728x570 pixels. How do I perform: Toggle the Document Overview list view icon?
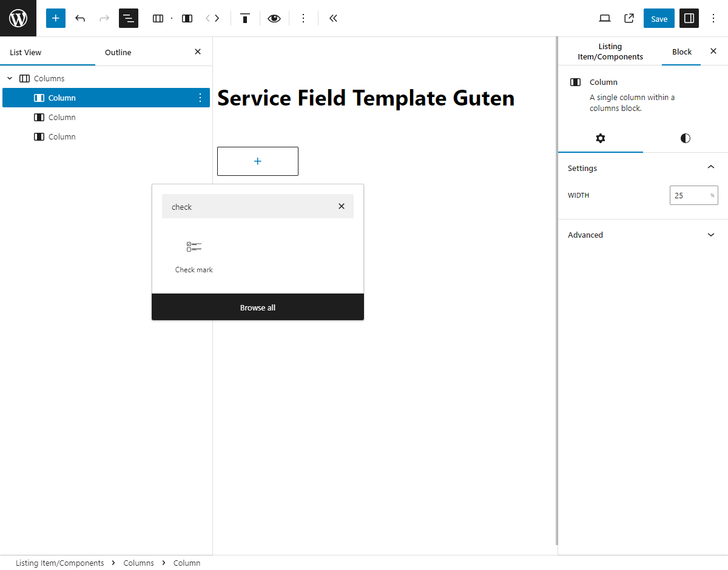(x=128, y=18)
